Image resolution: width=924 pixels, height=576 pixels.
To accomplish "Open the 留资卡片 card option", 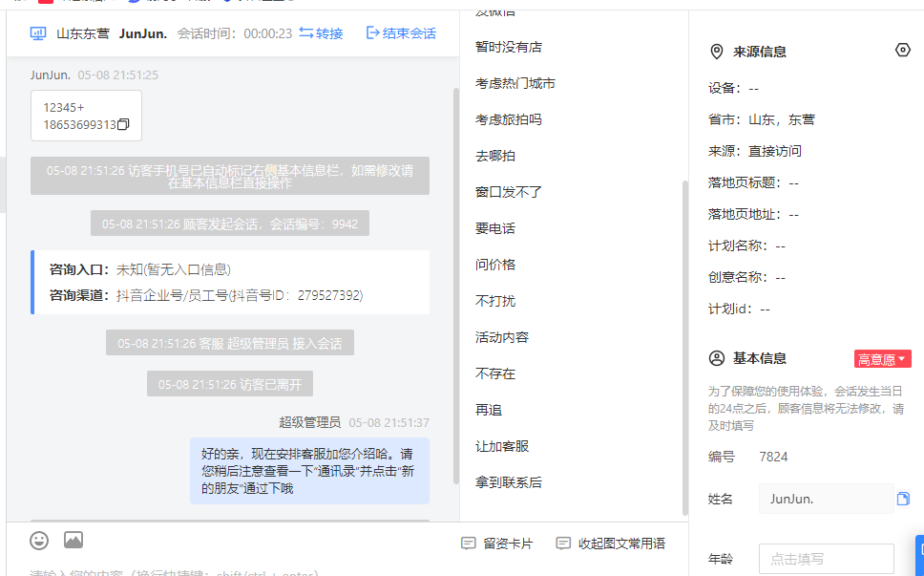I will [x=496, y=544].
